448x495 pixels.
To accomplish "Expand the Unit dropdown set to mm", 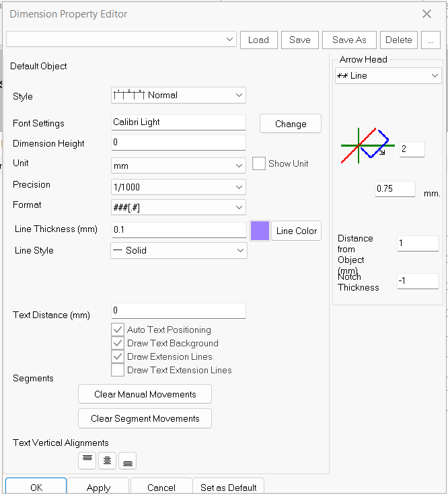I will [178, 165].
